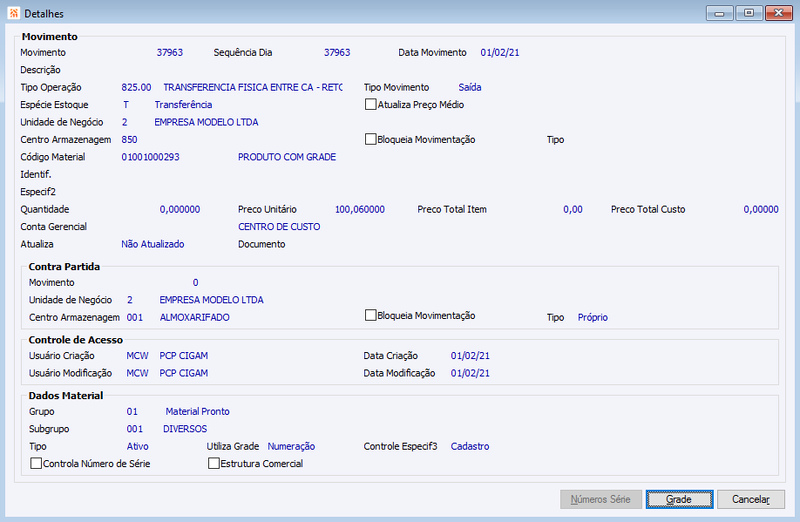Click the Tipo Movimento value Saída

point(469,87)
